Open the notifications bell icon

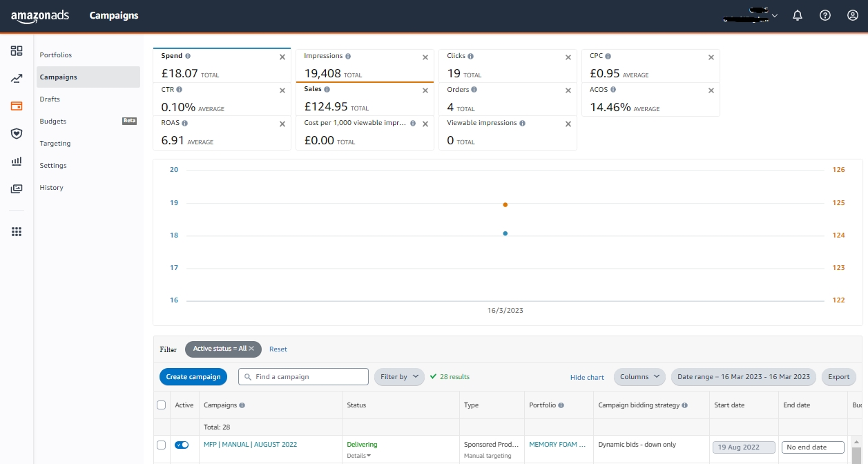[x=798, y=15]
